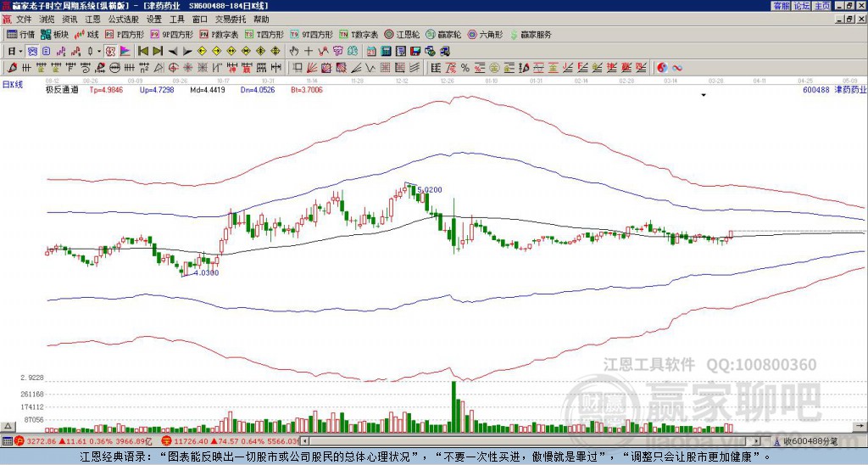Open the 工具 menu
The height and width of the screenshot is (465, 868).
(176, 20)
